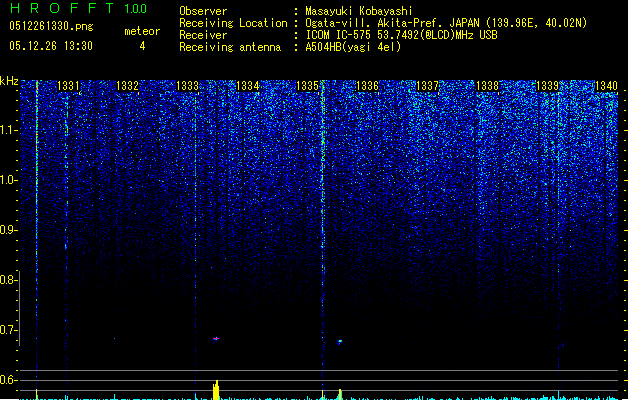Click the meteor echo spot after 1335

(x=340, y=341)
